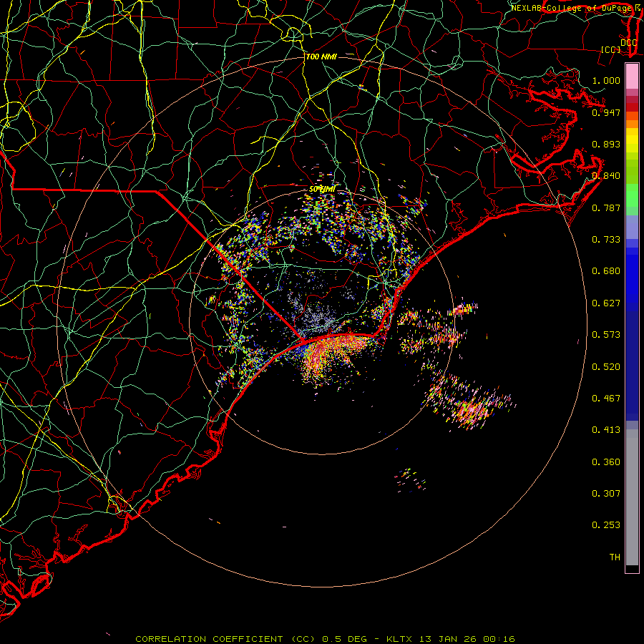644x644 pixels.
Task: Click the TH threshold label
Action: [x=615, y=557]
